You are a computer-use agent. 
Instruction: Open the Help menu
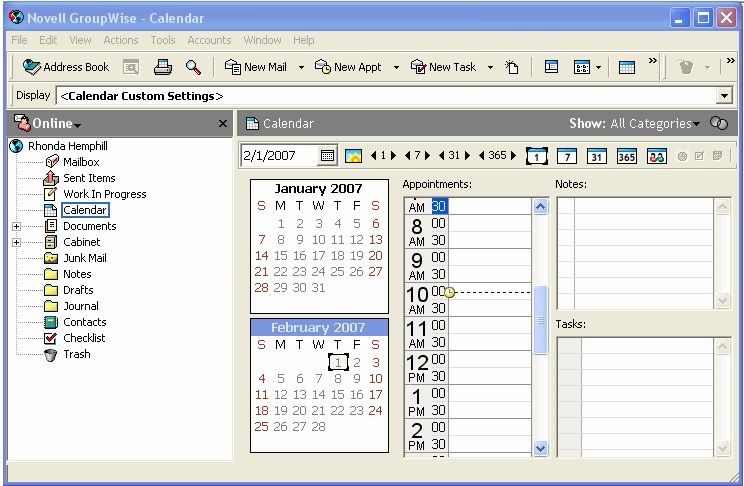click(304, 40)
